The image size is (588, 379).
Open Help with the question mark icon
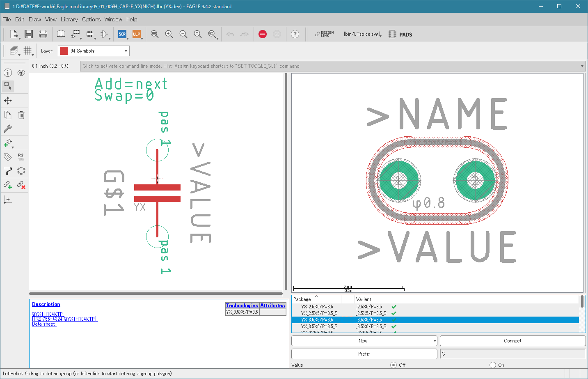pos(295,34)
